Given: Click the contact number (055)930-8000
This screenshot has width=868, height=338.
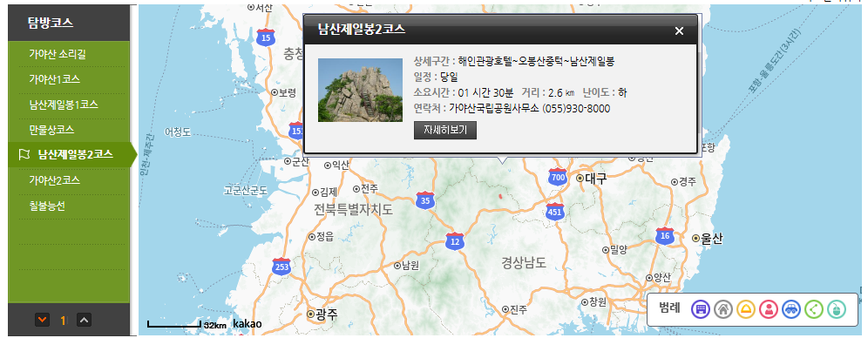Looking at the screenshot, I should tap(576, 108).
